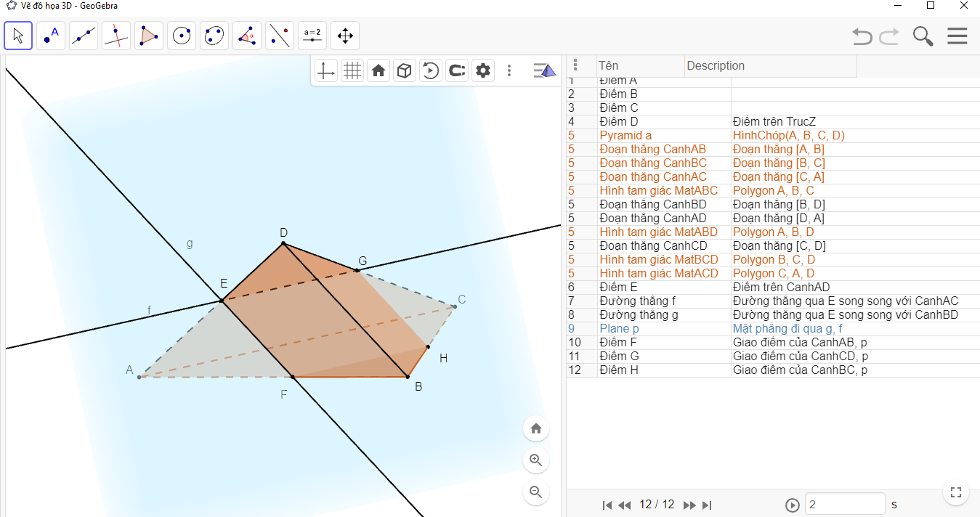Image resolution: width=980 pixels, height=517 pixels.
Task: Open the view direction cube dropdown
Action: [405, 70]
